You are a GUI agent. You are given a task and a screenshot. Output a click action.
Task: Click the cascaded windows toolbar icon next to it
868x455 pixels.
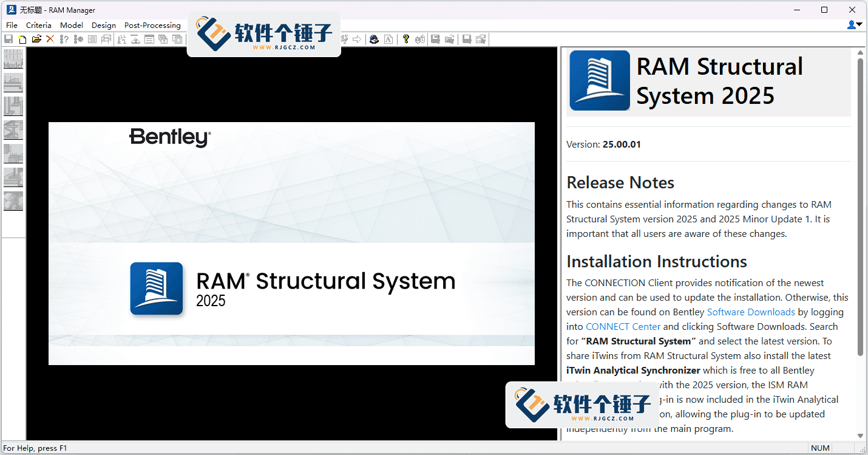click(x=177, y=39)
